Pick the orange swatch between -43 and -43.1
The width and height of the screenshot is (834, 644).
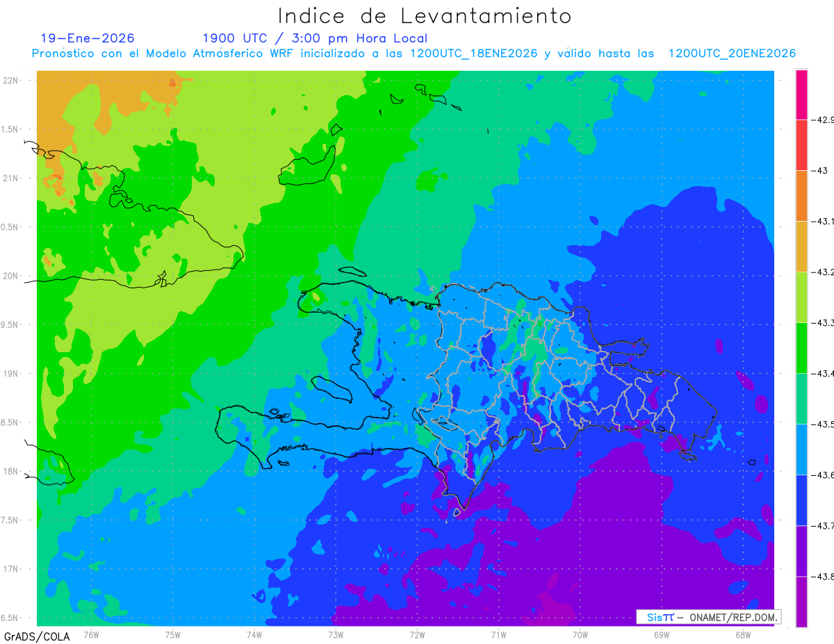click(x=801, y=195)
